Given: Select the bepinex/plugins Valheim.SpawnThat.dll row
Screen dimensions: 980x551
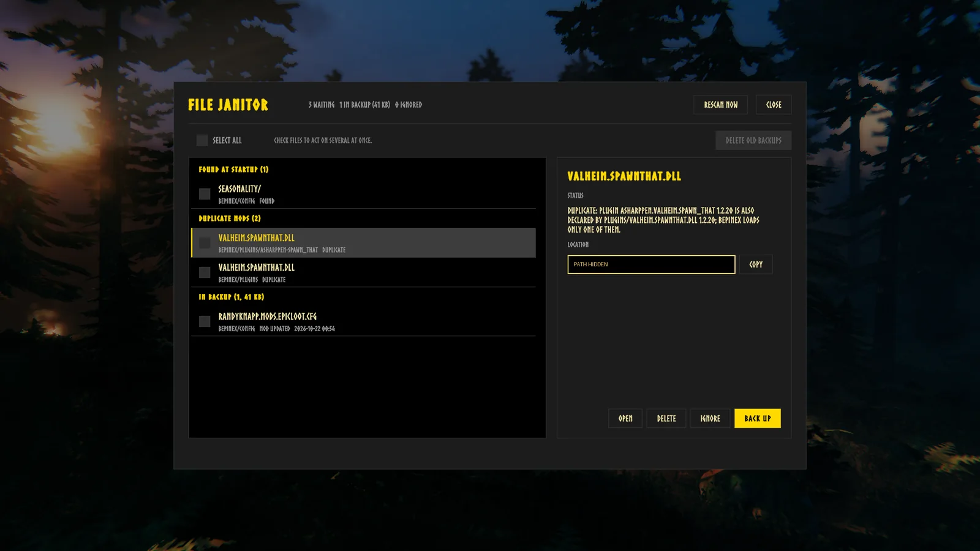Looking at the screenshot, I should (363, 272).
